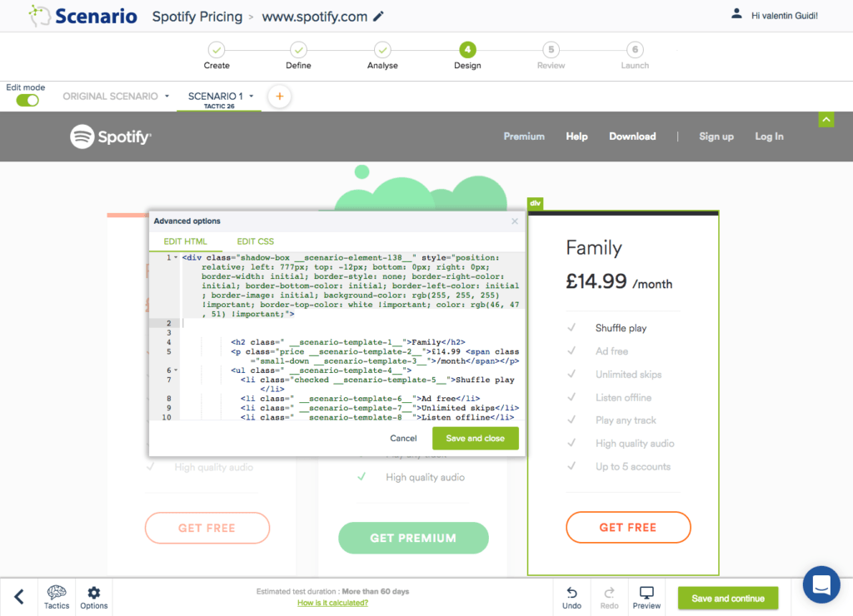Redo the last change
The width and height of the screenshot is (853, 616).
pos(609,598)
